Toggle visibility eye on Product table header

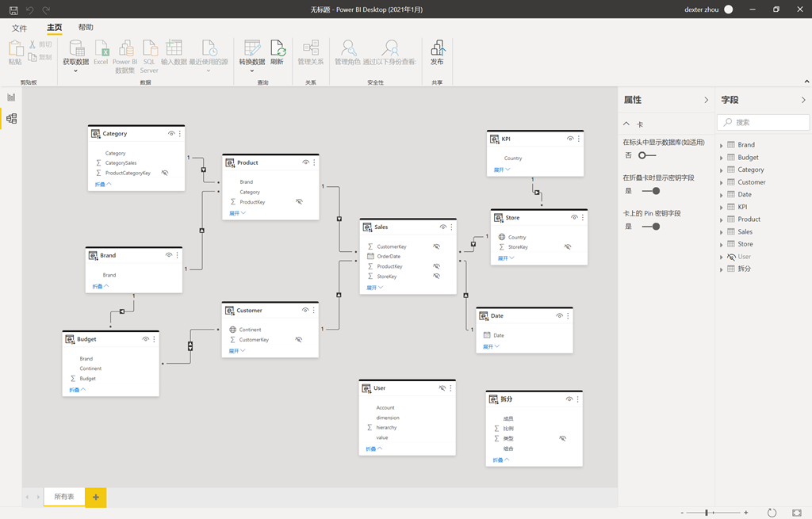pyautogui.click(x=305, y=162)
